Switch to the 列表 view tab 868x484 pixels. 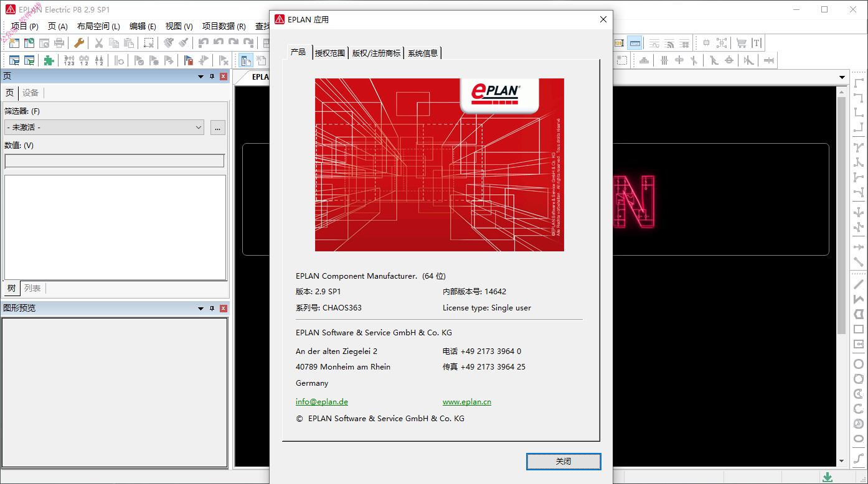[32, 288]
